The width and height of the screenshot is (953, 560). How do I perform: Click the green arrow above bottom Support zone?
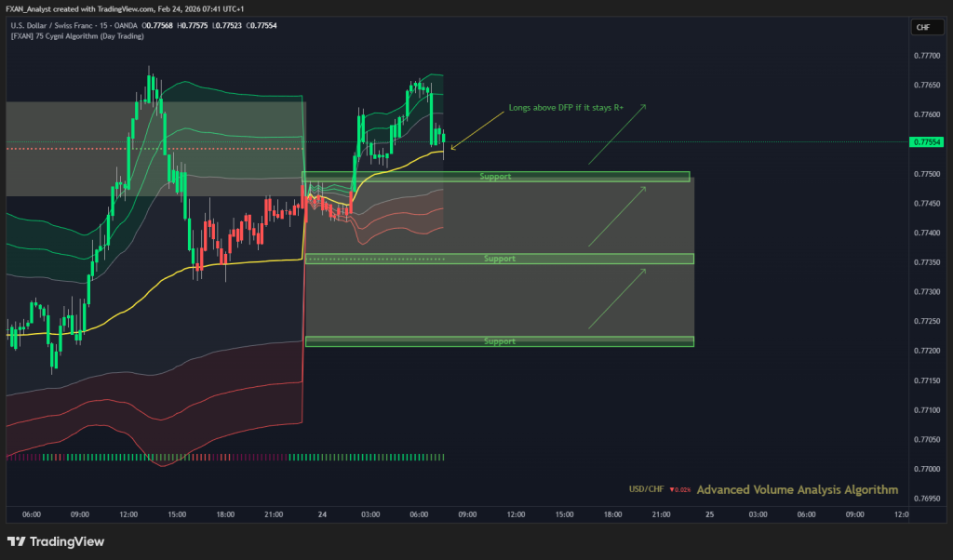[x=616, y=299]
